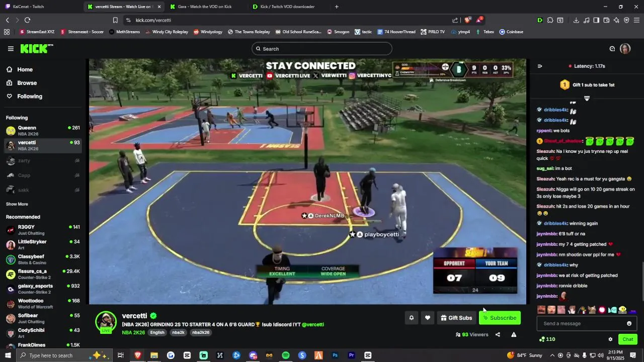This screenshot has height=362, width=644.
Task: Report stream warning icon
Action: 514,335
